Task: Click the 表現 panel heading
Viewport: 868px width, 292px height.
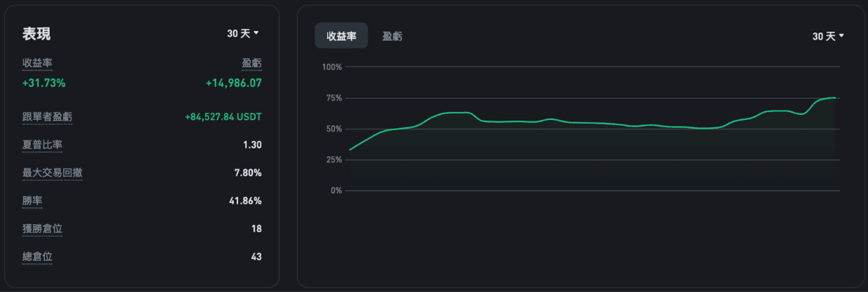Action: click(x=37, y=34)
